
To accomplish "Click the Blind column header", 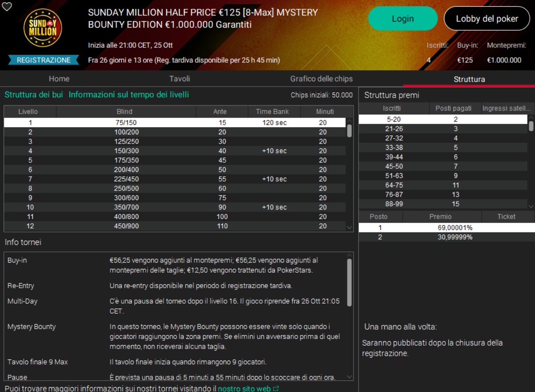I will coord(126,111).
